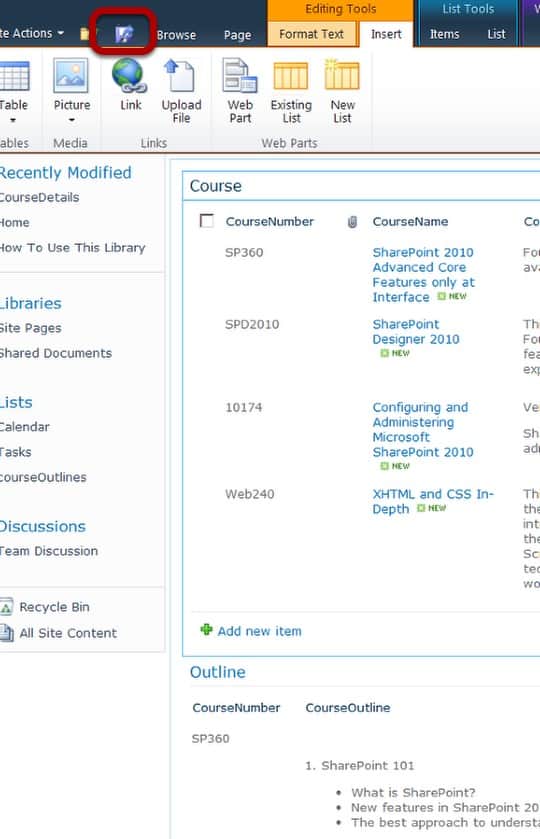Screen dimensions: 540x839
Task: Open the List tab under List Tools
Action: pyautogui.click(x=496, y=34)
